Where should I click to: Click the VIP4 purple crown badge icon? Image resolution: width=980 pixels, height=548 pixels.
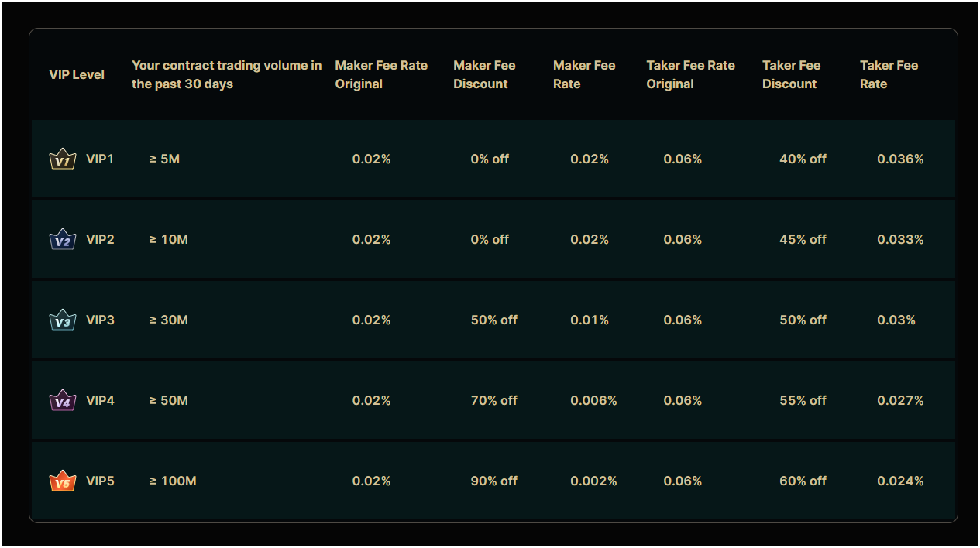tap(63, 400)
